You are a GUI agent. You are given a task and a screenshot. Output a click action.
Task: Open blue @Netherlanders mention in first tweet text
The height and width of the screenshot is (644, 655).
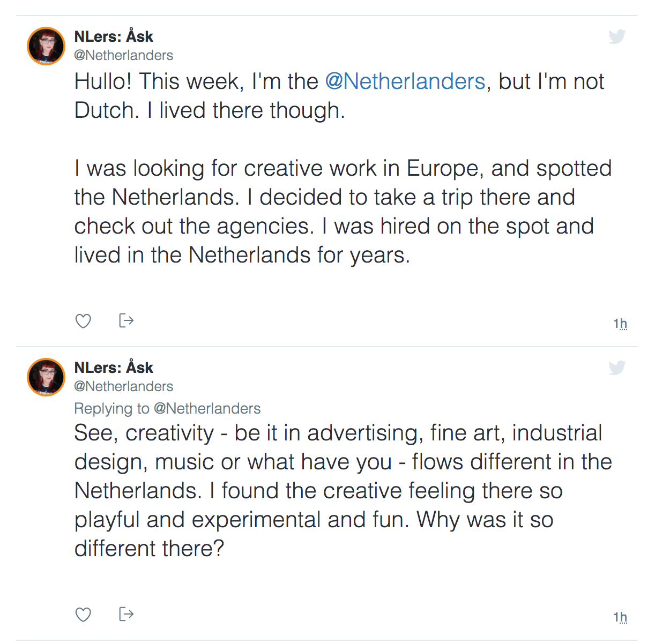click(x=405, y=81)
